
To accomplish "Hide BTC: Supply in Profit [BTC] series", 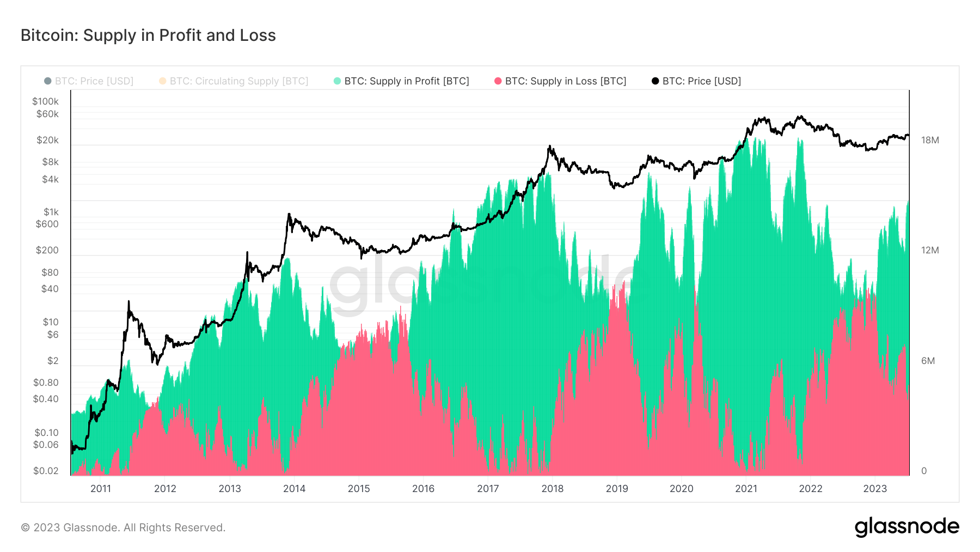I will click(401, 81).
